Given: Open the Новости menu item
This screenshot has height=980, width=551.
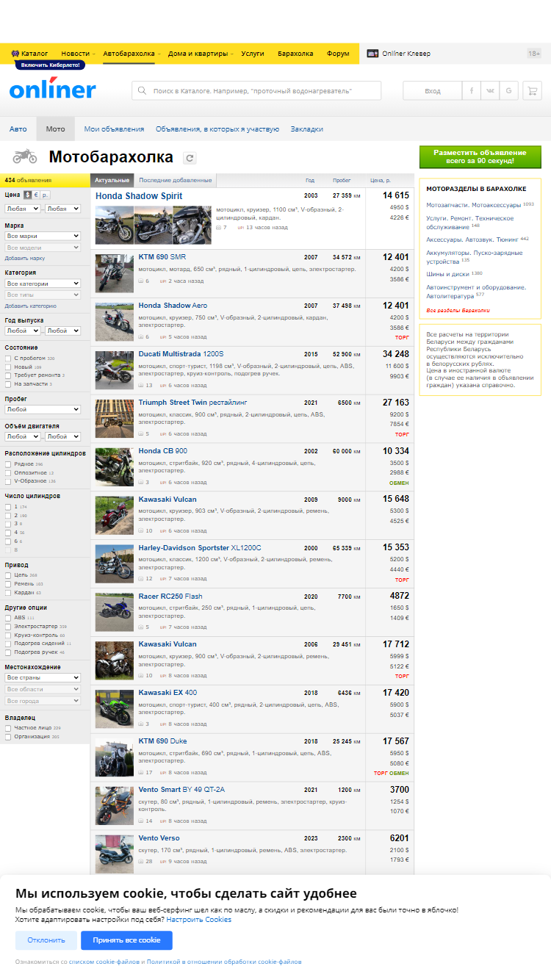Looking at the screenshot, I should [x=75, y=54].
